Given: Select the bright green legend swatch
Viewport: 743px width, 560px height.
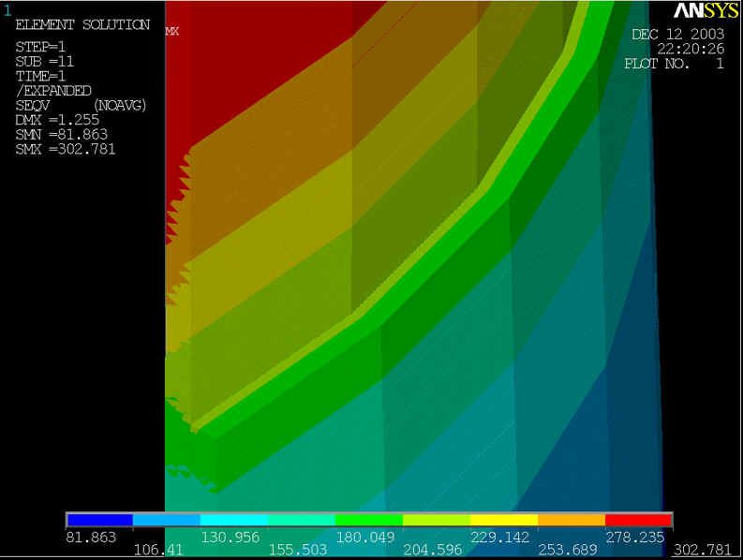Looking at the screenshot, I should click(x=368, y=519).
